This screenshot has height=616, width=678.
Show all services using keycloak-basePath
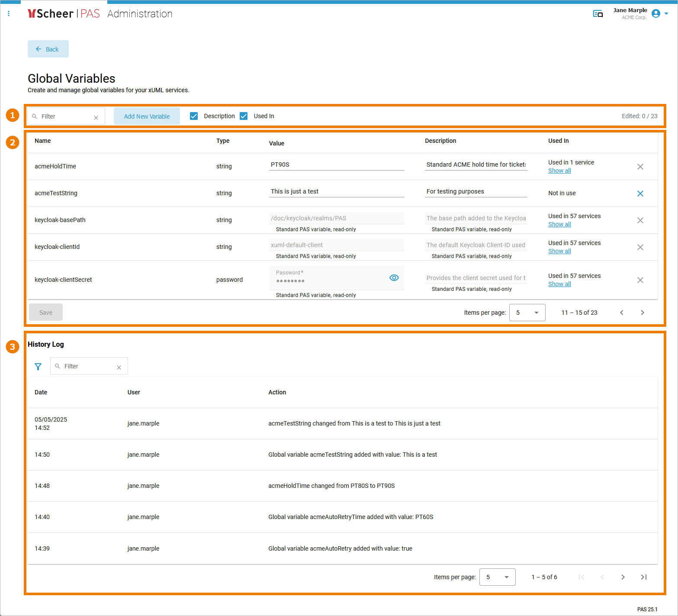[x=559, y=224]
